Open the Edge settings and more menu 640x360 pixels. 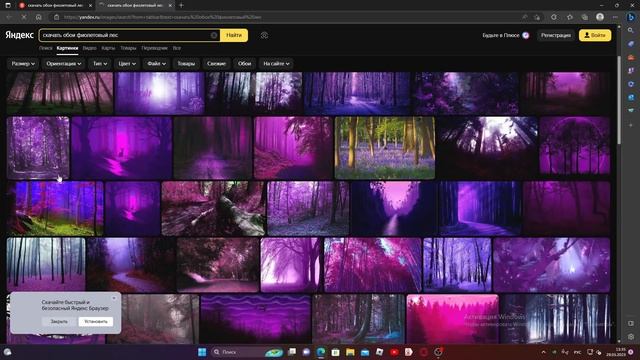(615, 17)
